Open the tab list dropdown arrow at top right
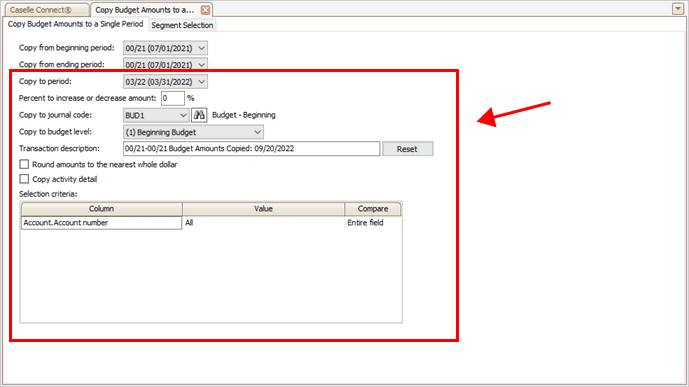Image resolution: width=689 pixels, height=387 pixels. click(x=678, y=9)
